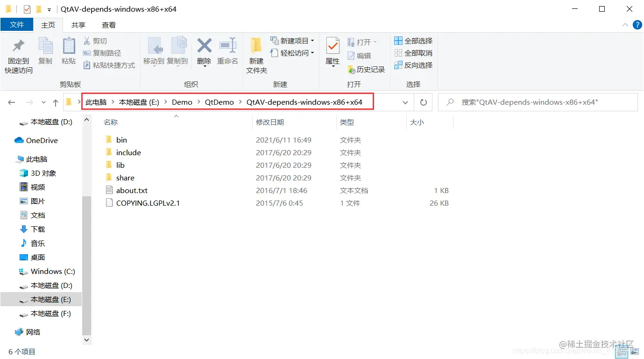Switch to the View (查看) tab
This screenshot has width=644, height=359.
coord(109,25)
